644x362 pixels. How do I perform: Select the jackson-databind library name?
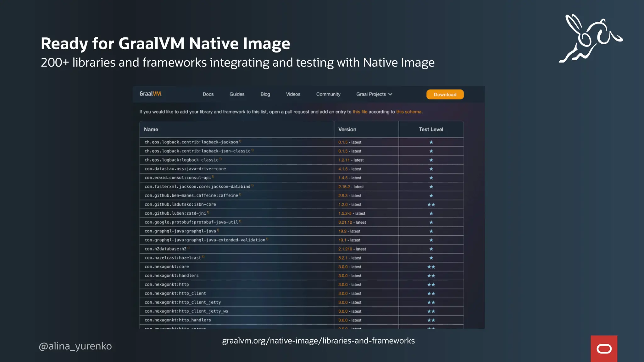tap(197, 186)
